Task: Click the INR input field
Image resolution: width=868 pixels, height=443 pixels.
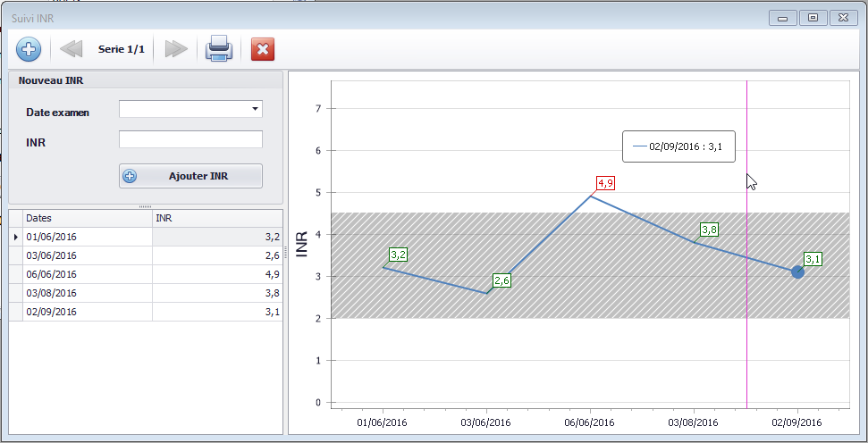Action: (x=190, y=139)
